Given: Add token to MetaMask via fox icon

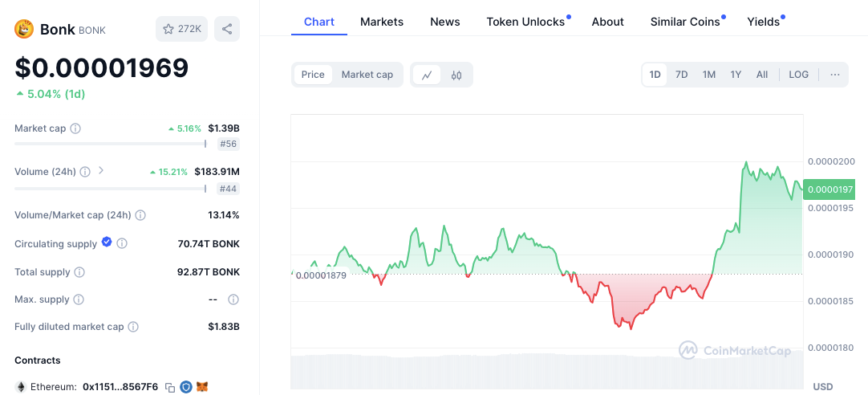Looking at the screenshot, I should click(203, 387).
